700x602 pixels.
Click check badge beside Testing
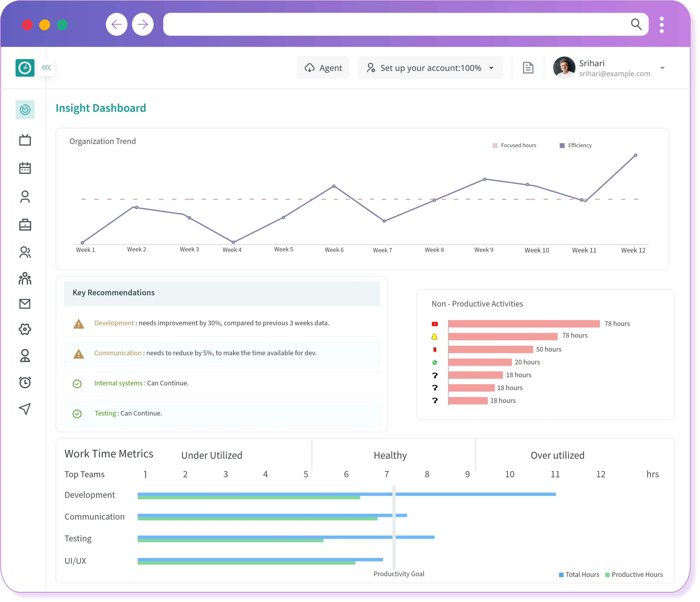click(x=77, y=414)
